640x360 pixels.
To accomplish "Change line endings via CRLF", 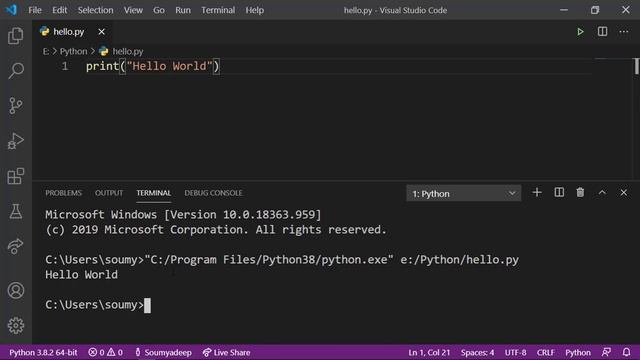I will pos(545,352).
